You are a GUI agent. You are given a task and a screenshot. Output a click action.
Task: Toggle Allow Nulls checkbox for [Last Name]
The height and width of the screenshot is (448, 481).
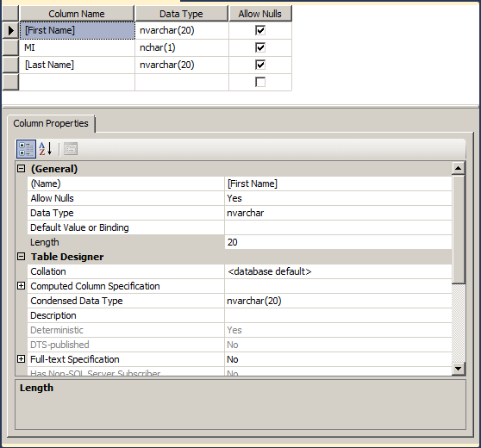coord(260,65)
